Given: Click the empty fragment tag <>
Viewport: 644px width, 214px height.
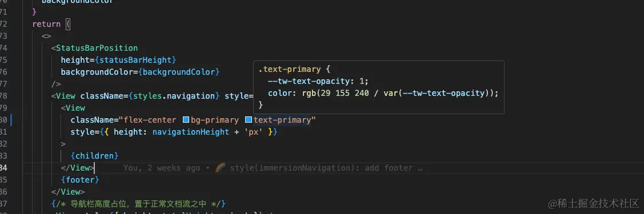Looking at the screenshot, I should pyautogui.click(x=46, y=36).
